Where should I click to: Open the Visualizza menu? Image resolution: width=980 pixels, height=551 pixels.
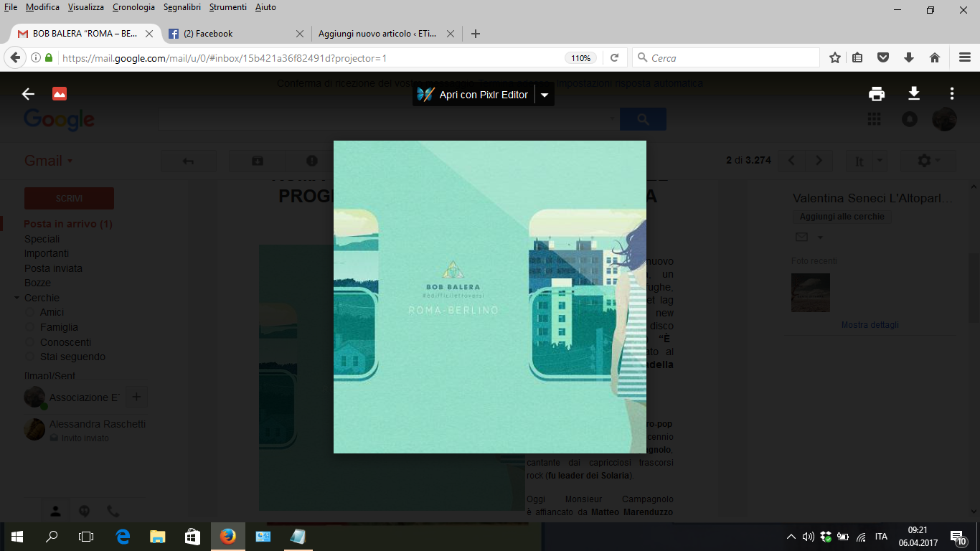coord(86,7)
